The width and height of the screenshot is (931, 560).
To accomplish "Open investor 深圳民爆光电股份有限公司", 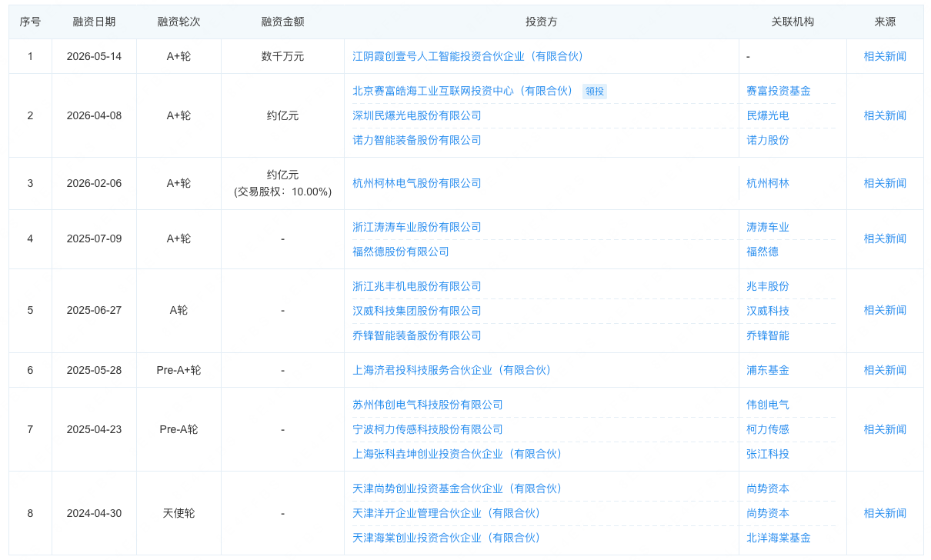I will tap(417, 115).
